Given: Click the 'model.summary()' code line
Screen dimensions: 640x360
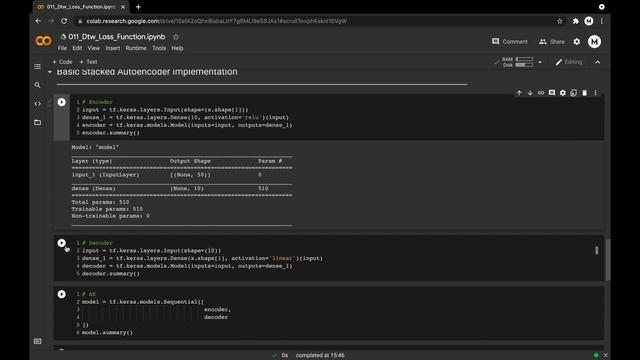Looking at the screenshot, I should (107, 333).
